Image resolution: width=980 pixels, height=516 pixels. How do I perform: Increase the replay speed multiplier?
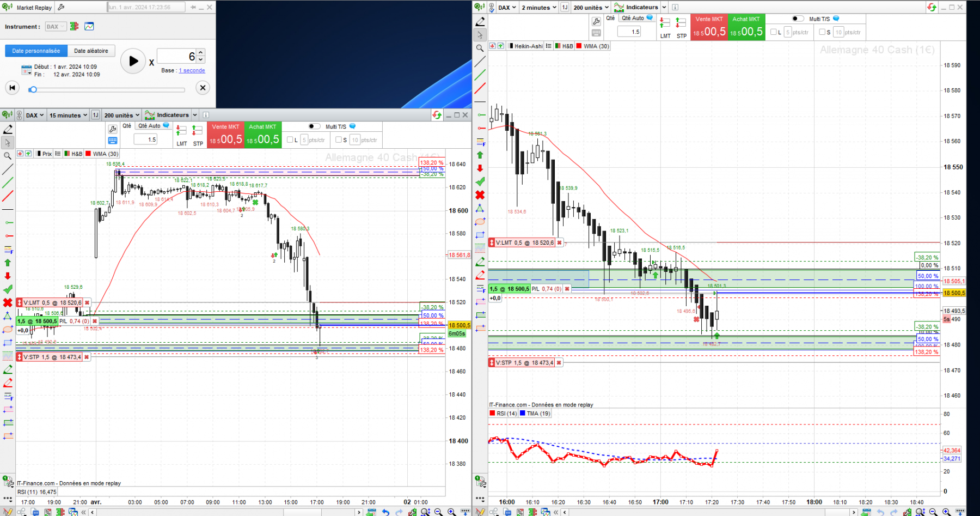(x=201, y=53)
